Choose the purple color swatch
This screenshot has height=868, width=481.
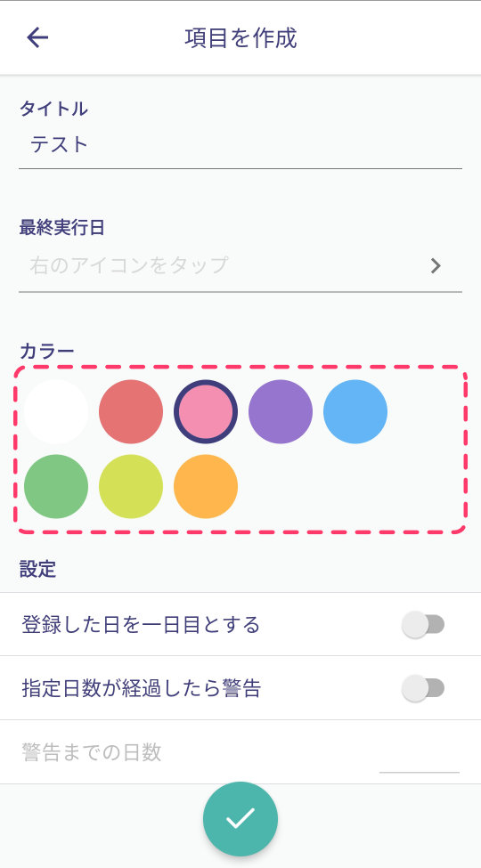(x=281, y=411)
